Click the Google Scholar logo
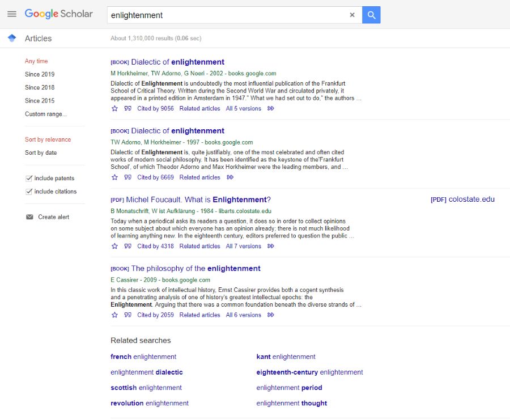The height and width of the screenshot is (420, 510). (58, 14)
